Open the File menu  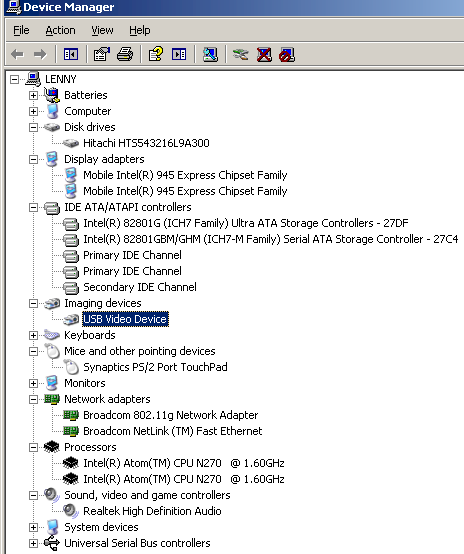click(21, 30)
